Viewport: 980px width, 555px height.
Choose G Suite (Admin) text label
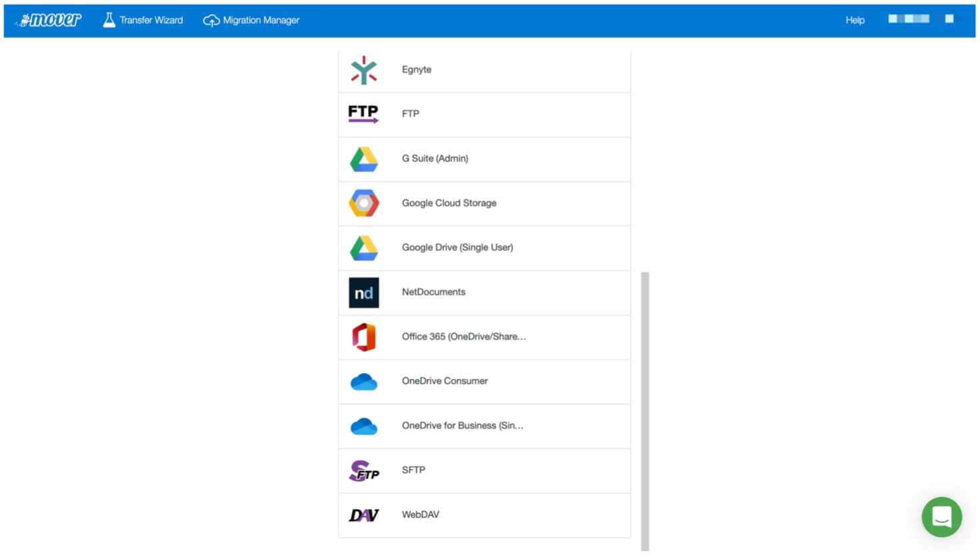[435, 159]
